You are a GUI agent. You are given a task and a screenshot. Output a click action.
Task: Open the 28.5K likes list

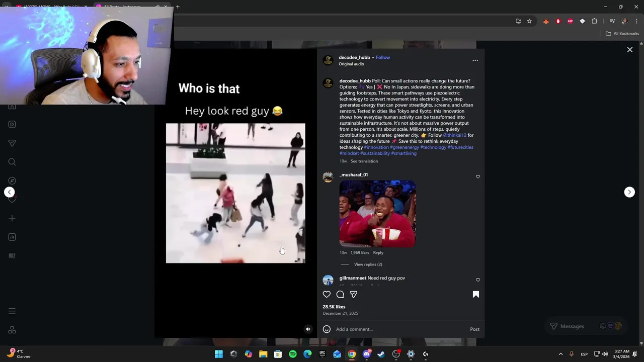(x=334, y=307)
